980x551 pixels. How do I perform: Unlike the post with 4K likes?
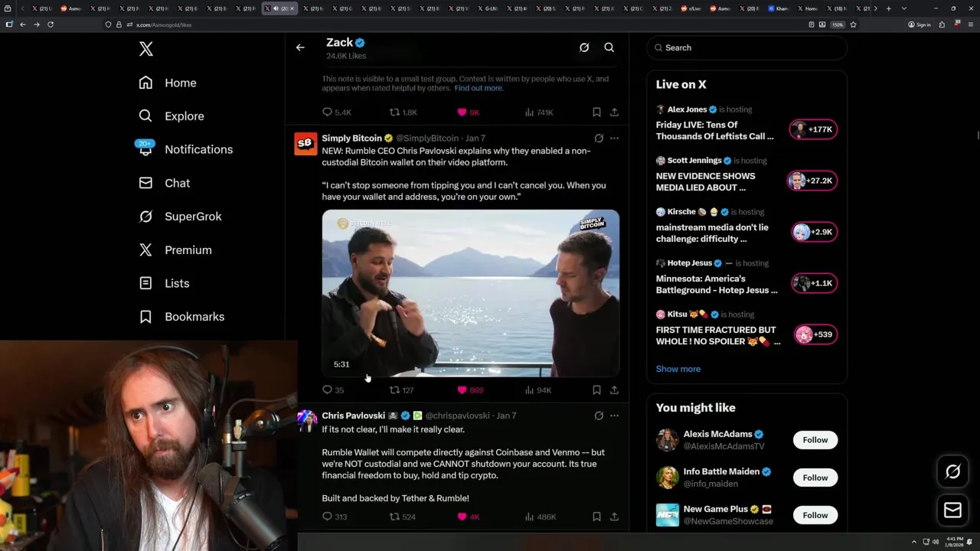[x=462, y=517]
